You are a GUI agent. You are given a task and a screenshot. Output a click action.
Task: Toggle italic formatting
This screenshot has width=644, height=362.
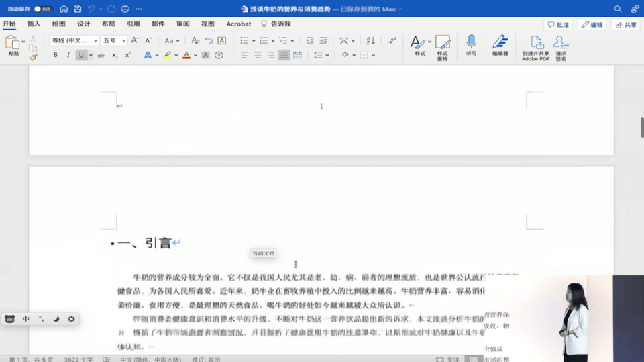pyautogui.click(x=68, y=55)
